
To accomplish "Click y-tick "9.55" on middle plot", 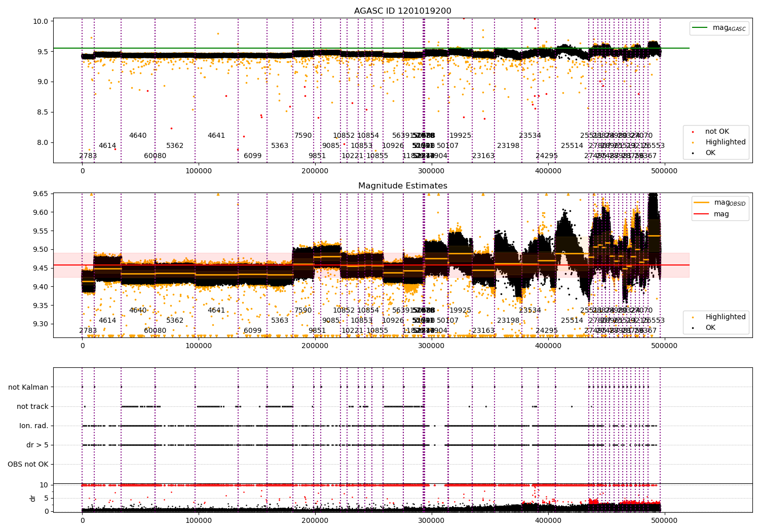I will click(x=41, y=231).
